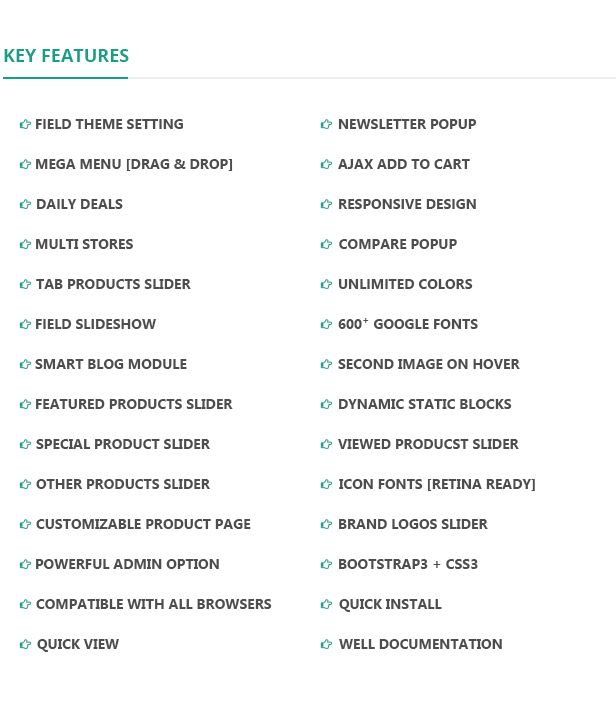Click the hand icon beside Unlimited Colors

[x=326, y=284]
